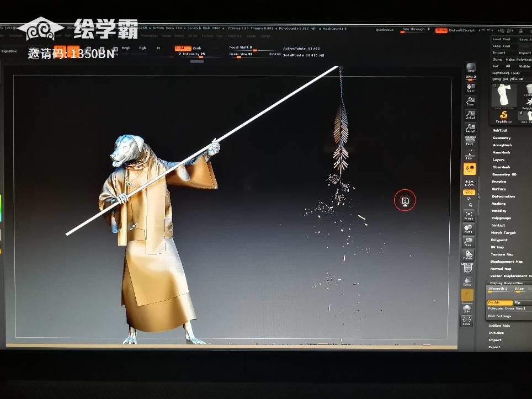Click Copy Tool button
This screenshot has width=532, height=399.
502,46
